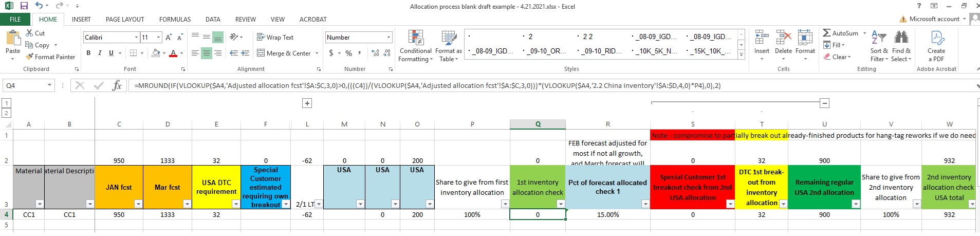Click the Find & Select binoculars icon

click(901, 46)
